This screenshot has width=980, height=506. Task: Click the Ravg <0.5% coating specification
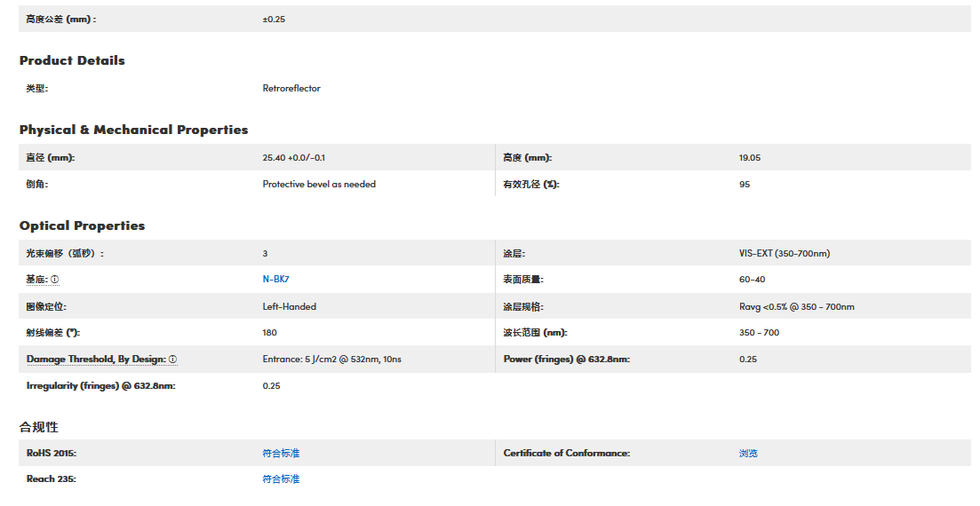point(796,307)
